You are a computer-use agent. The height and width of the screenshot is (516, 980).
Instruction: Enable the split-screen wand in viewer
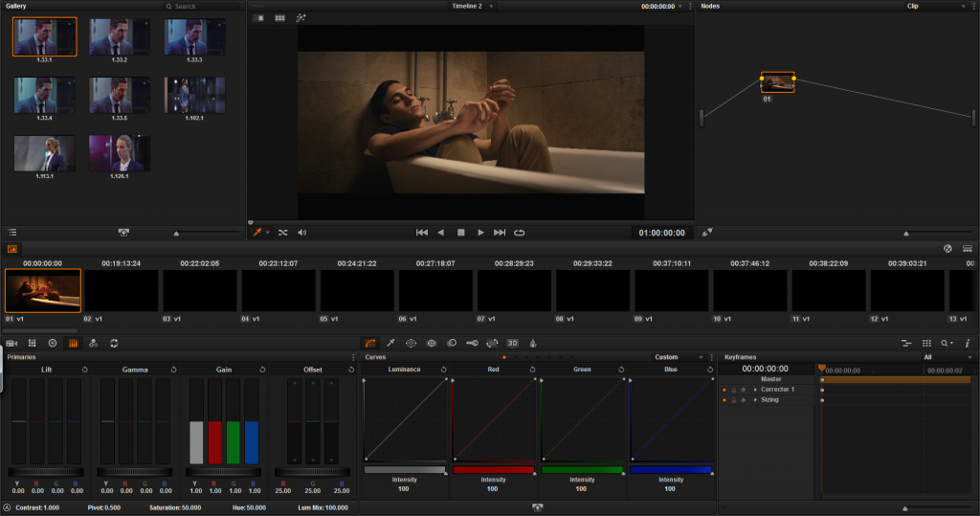(x=301, y=18)
